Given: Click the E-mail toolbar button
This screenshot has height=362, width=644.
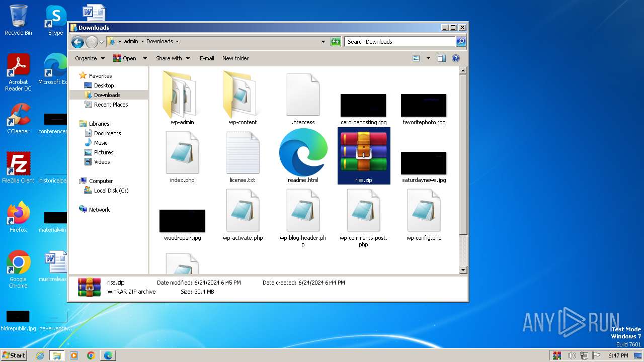Looking at the screenshot, I should click(207, 58).
